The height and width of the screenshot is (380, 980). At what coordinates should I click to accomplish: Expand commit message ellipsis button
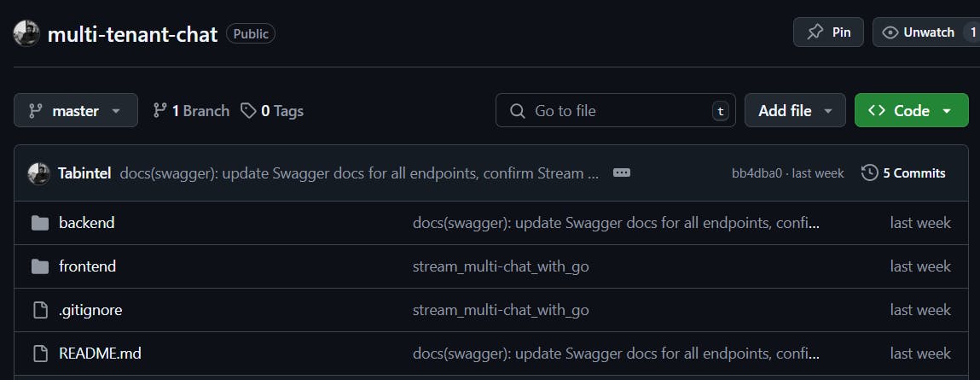[x=622, y=173]
